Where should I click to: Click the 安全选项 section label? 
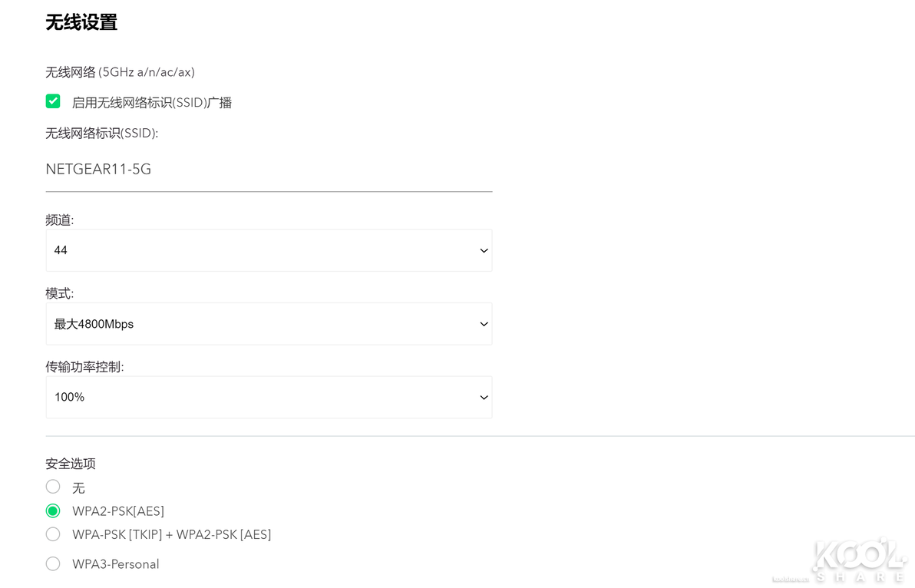[x=71, y=464]
